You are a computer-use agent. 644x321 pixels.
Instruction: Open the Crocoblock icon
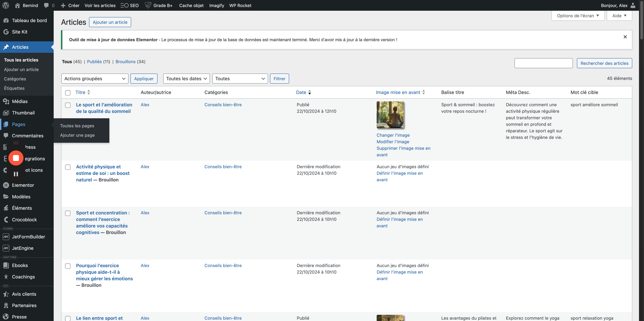pos(6,220)
